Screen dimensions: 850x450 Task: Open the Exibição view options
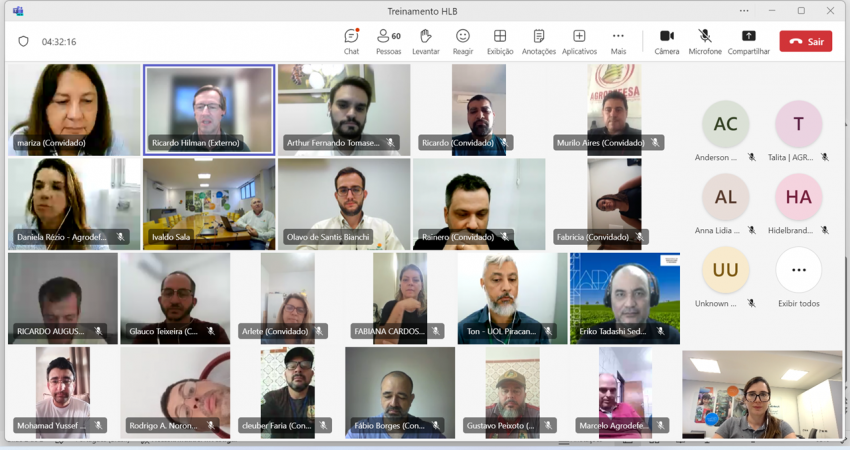[500, 42]
